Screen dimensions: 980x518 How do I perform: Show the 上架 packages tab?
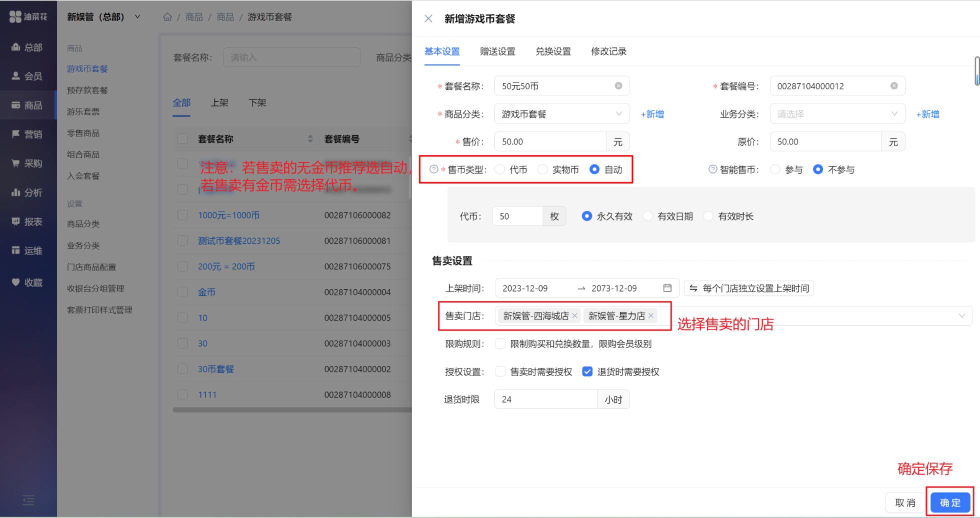(x=219, y=102)
